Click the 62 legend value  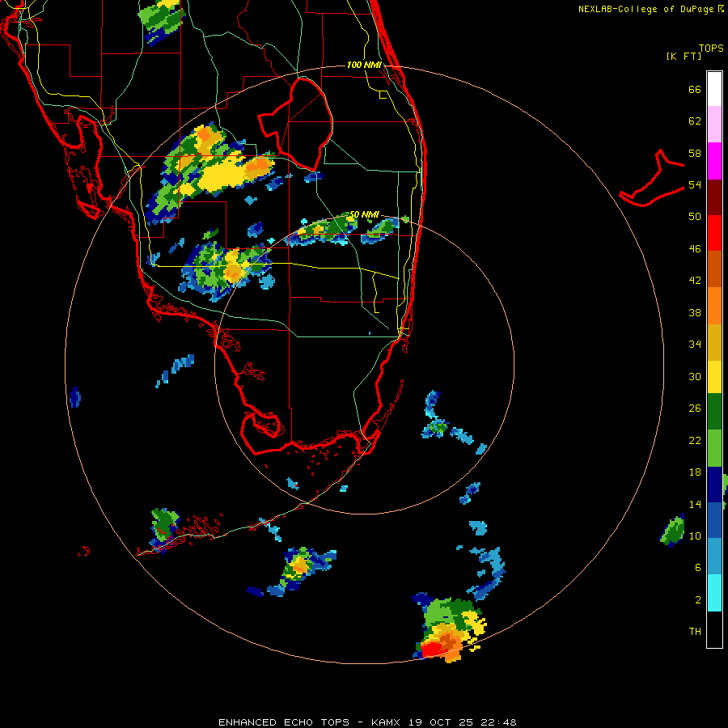(695, 121)
